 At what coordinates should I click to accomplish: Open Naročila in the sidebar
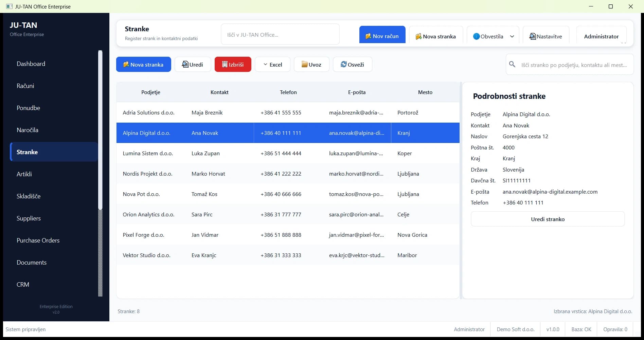tap(54, 130)
